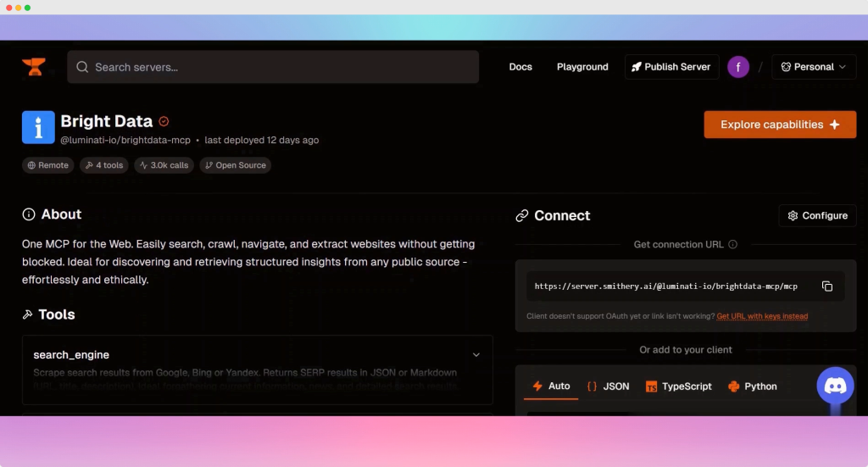
Task: Expand the search_engine tool entry
Action: pos(476,355)
